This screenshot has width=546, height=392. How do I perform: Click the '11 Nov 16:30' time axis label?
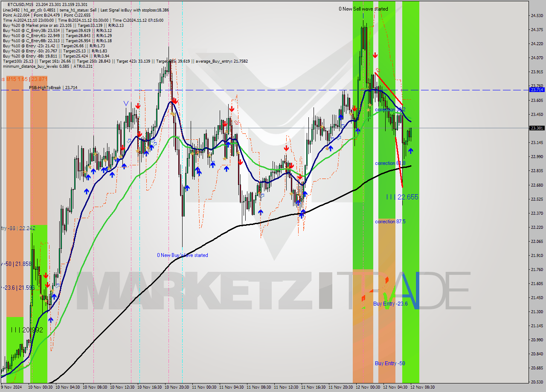pyautogui.click(x=314, y=387)
